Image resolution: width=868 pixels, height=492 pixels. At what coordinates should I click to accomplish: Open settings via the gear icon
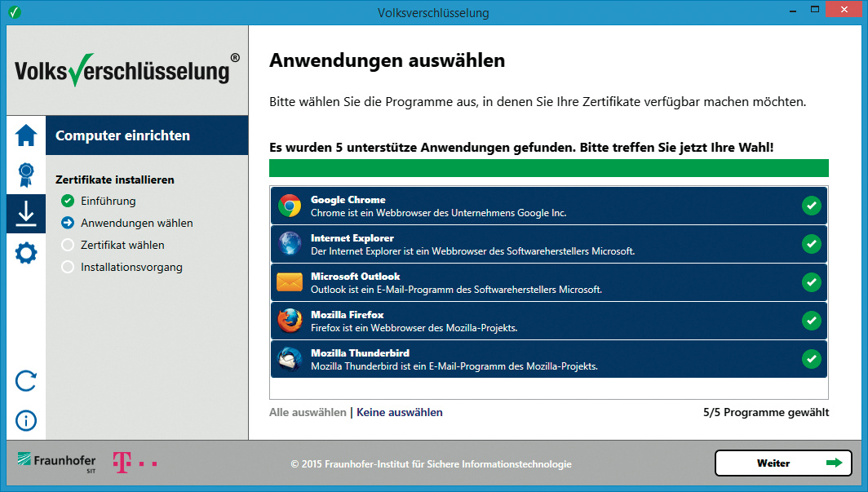click(x=26, y=253)
